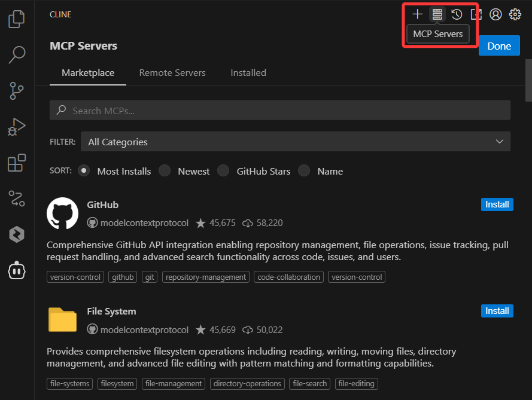The height and width of the screenshot is (400, 532).
Task: Click the GitHub octocat logo
Action: [x=62, y=213]
